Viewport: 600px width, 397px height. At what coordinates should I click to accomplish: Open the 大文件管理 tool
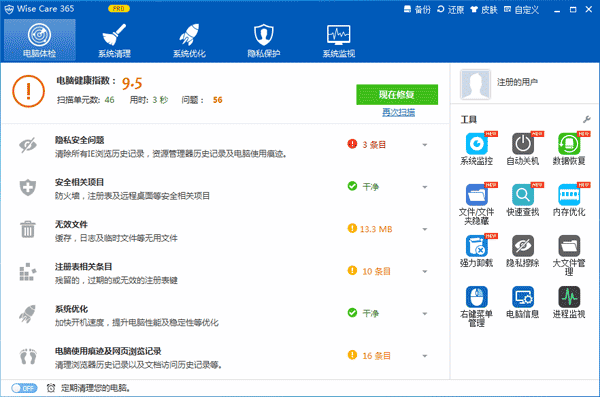pyautogui.click(x=569, y=255)
